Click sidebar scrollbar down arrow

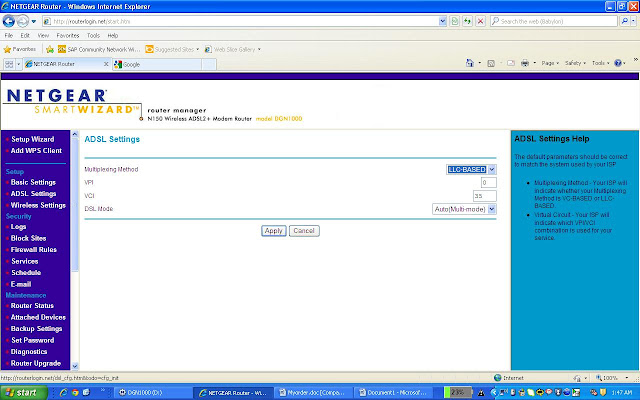pos(75,366)
